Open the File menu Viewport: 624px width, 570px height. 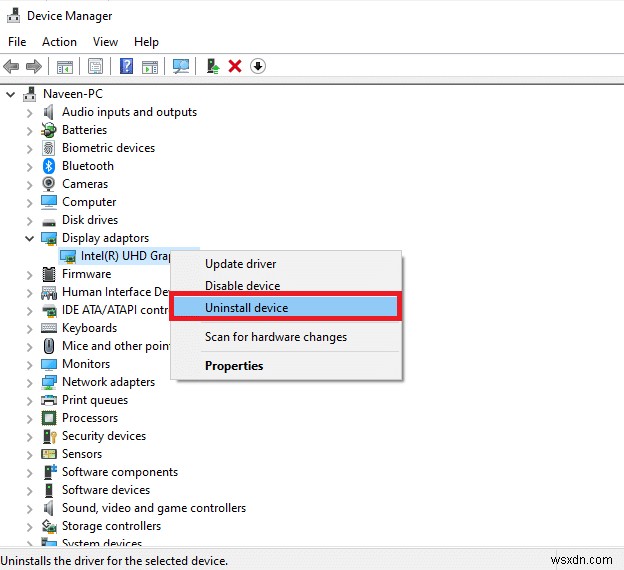pyautogui.click(x=17, y=42)
